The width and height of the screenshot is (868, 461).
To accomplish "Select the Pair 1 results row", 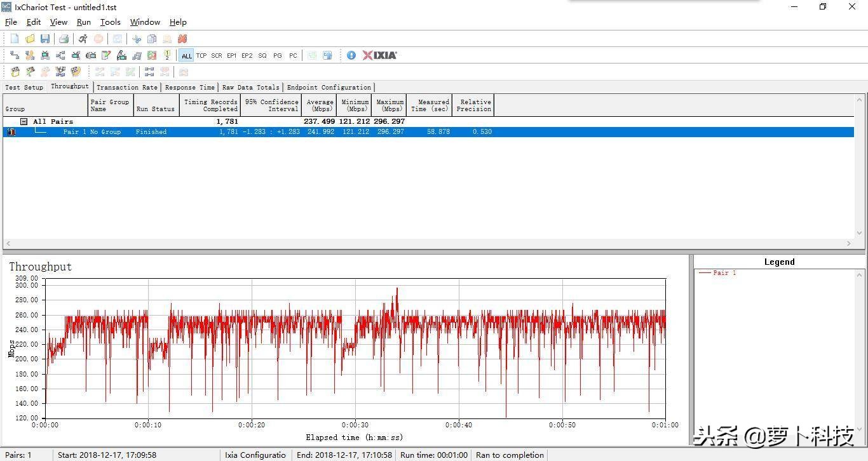I will (x=254, y=131).
